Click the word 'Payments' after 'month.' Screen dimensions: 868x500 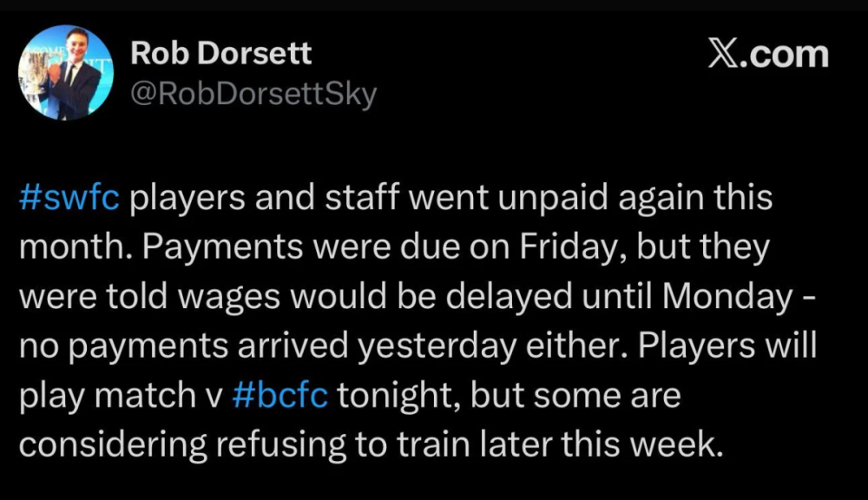point(207,247)
